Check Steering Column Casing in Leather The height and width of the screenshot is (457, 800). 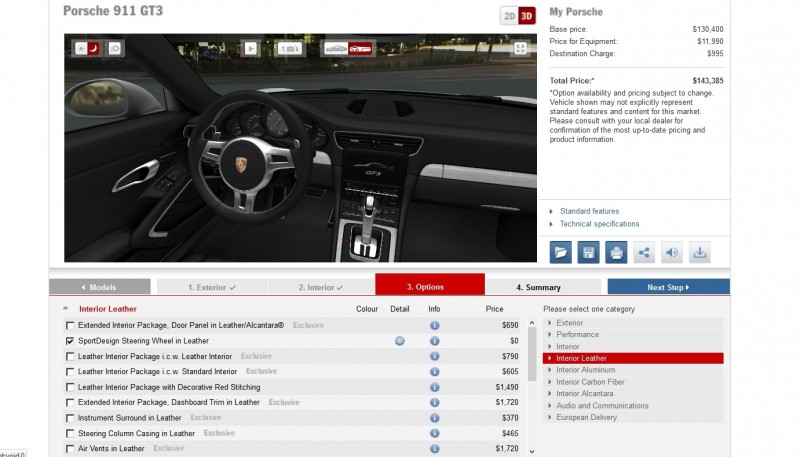[70, 434]
